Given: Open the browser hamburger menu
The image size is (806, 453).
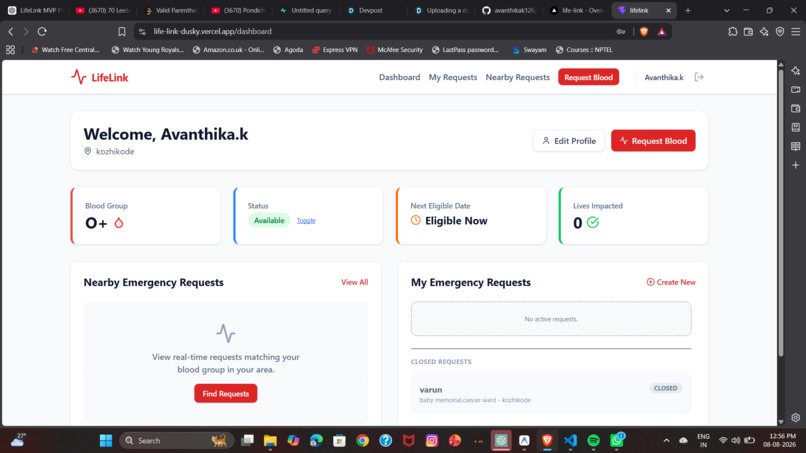Looking at the screenshot, I should click(x=796, y=31).
